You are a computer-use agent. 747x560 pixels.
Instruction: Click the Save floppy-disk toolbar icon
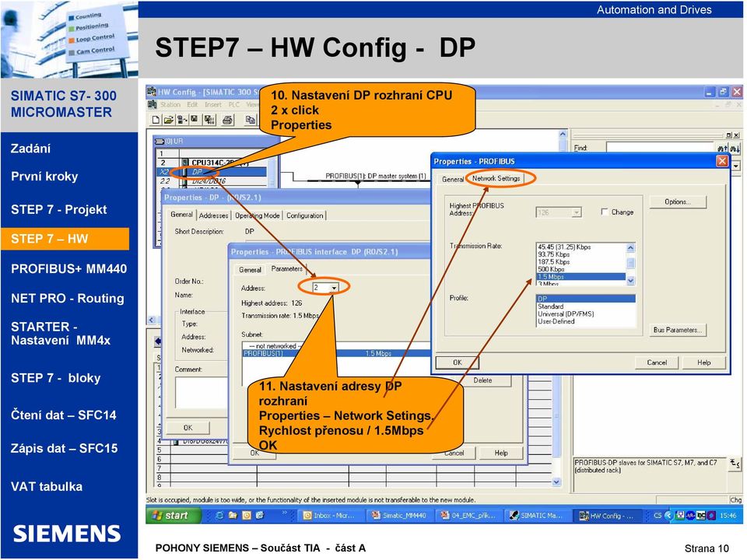pyautogui.click(x=195, y=120)
